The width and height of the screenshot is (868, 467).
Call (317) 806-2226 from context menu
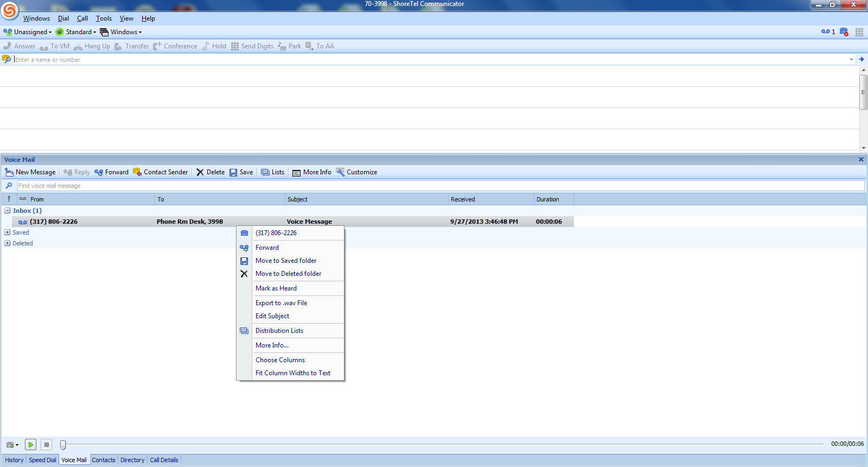290,233
